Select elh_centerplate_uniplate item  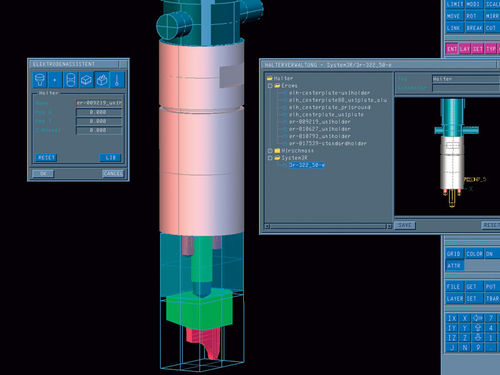tap(326, 115)
